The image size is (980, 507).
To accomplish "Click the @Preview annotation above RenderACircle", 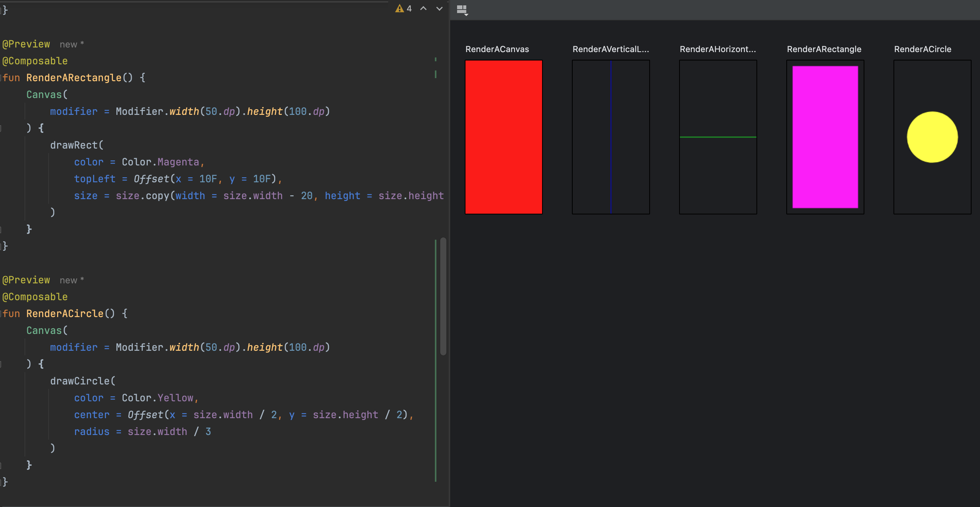I will 26,280.
